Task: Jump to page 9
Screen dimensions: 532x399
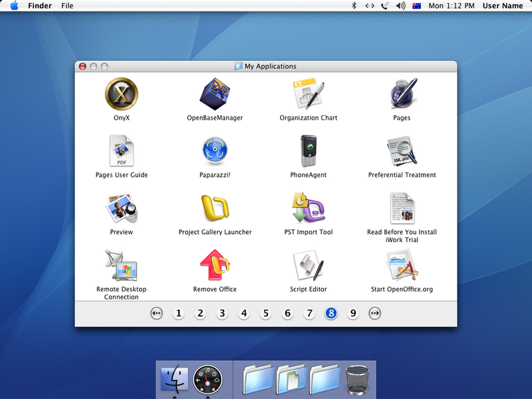Action: pyautogui.click(x=353, y=313)
